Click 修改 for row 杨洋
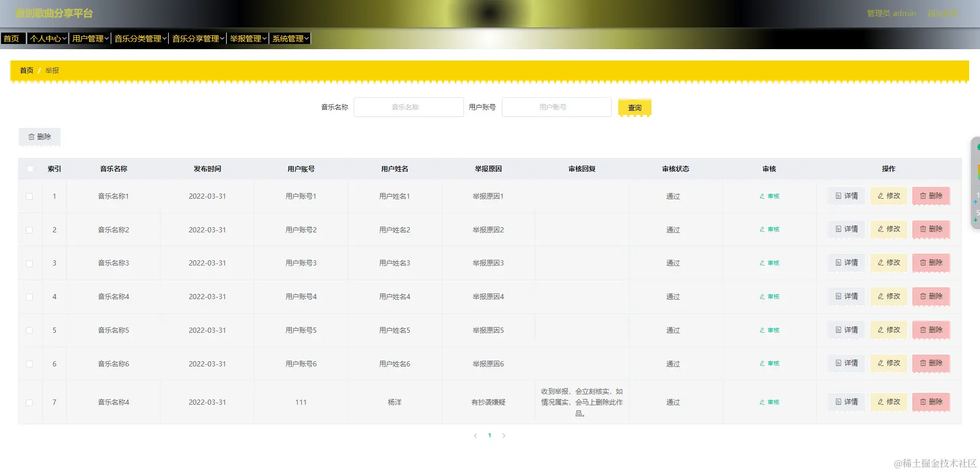 tap(889, 402)
